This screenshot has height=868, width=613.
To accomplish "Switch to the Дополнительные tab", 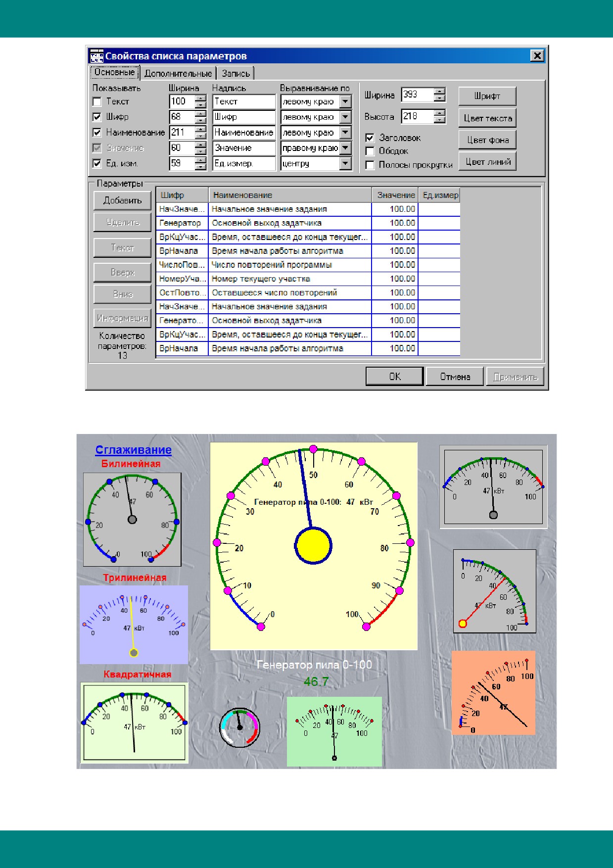I will (x=178, y=73).
